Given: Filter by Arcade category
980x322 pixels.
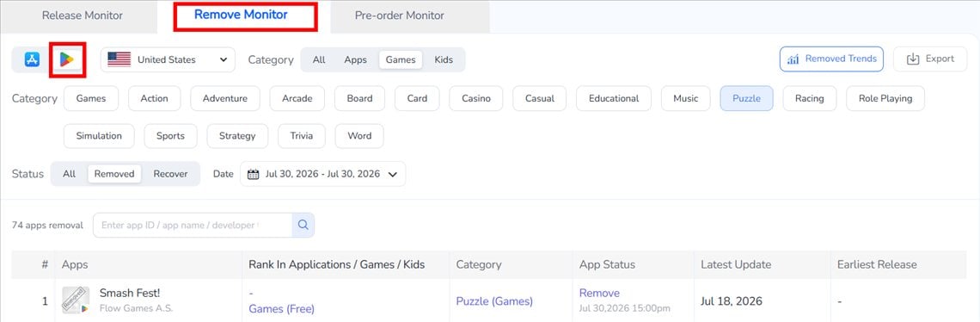Looking at the screenshot, I should [x=297, y=98].
